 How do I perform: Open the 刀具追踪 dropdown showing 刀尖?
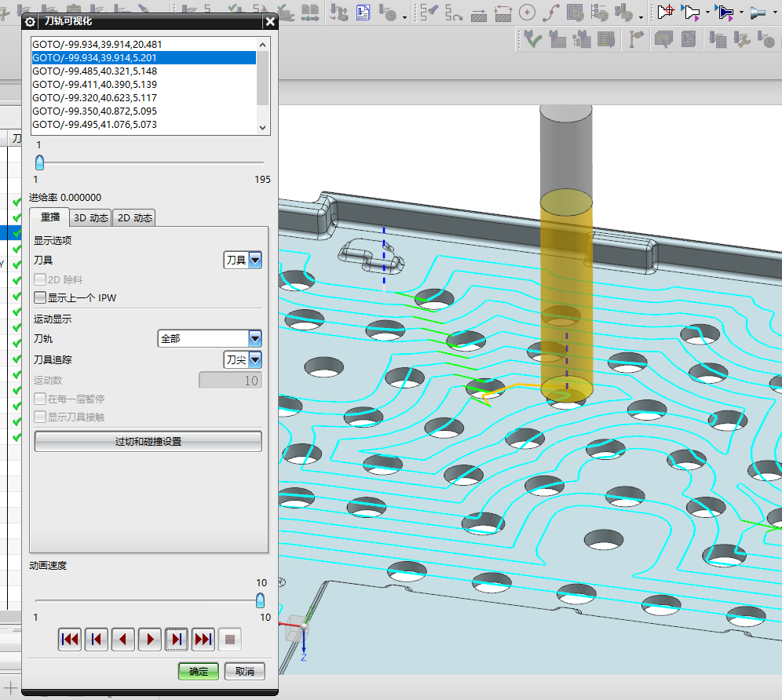pos(243,359)
